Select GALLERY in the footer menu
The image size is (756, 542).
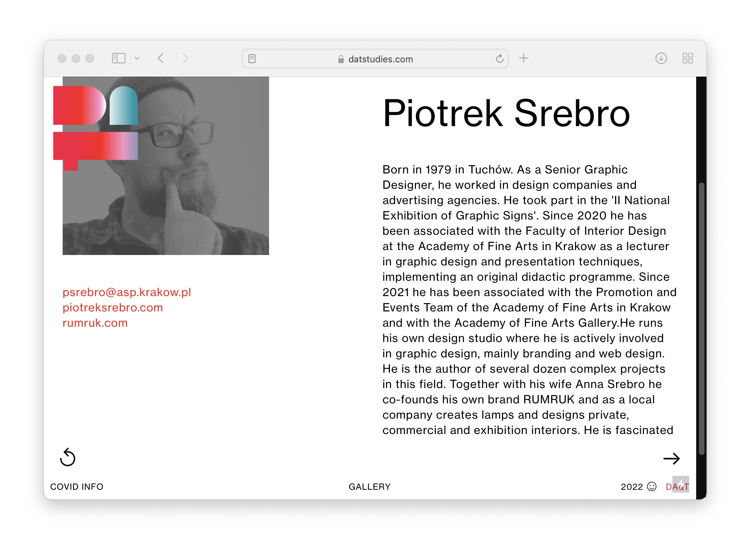(x=370, y=487)
